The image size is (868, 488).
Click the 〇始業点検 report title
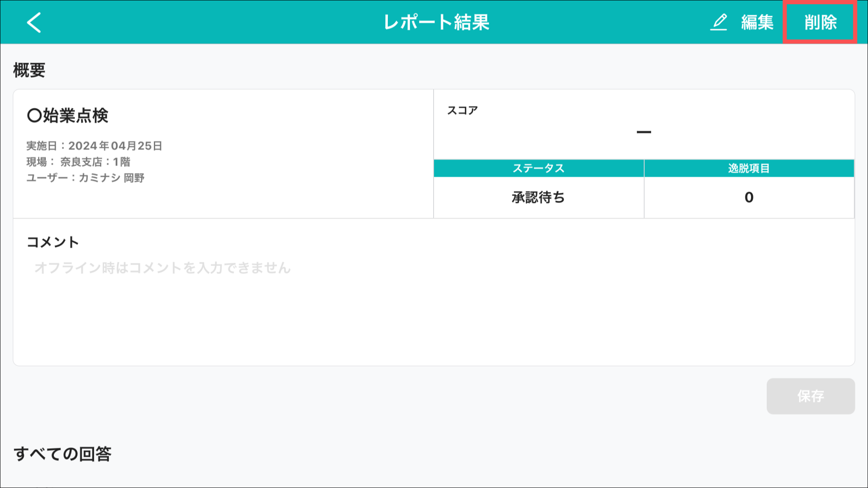click(68, 115)
